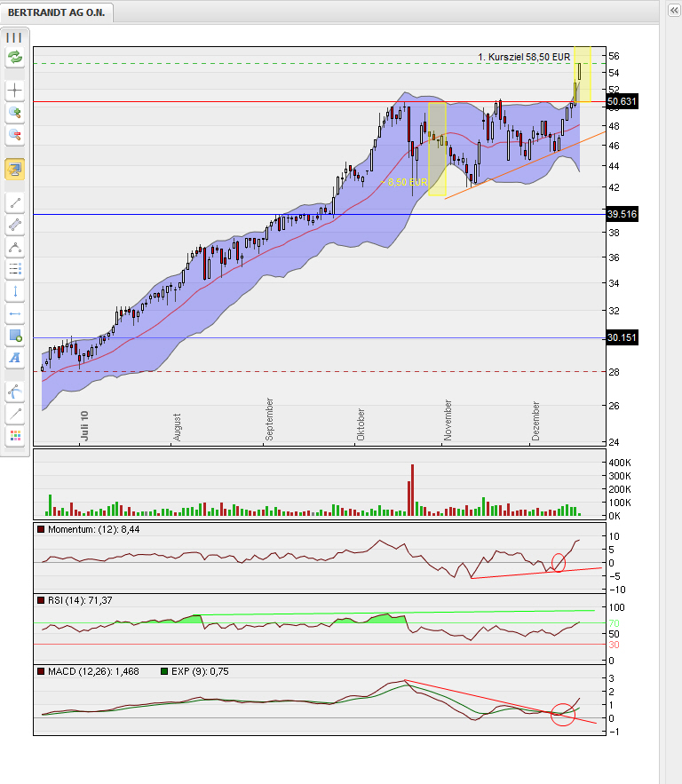Click the 30.151 price label
Image resolution: width=682 pixels, height=784 pixels.
622,337
